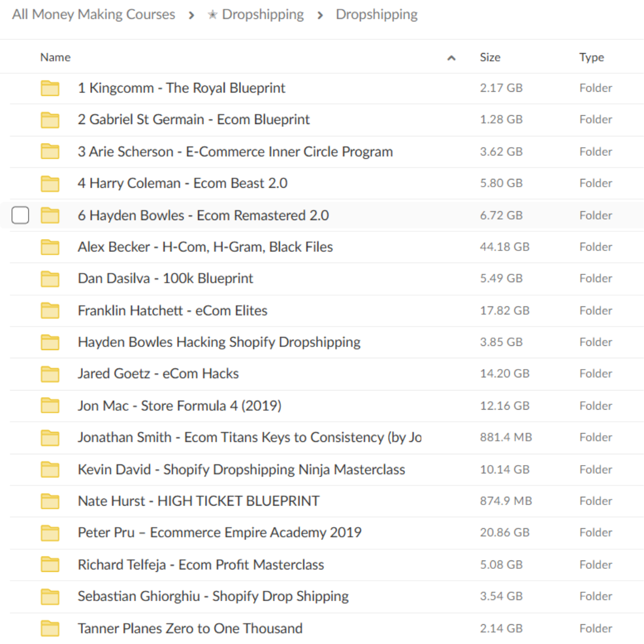644x644 pixels.
Task: Click the folder icon for Kingcomm - The Royal Blueprint
Action: click(50, 88)
